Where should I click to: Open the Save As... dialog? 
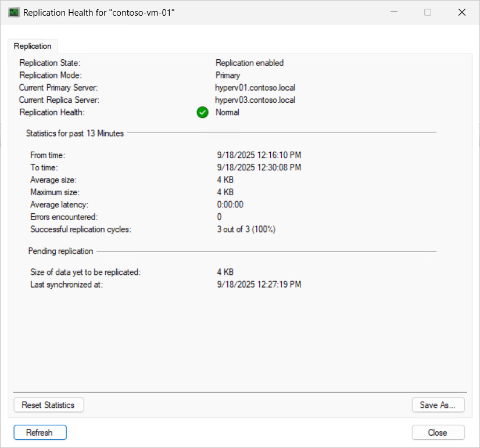pyautogui.click(x=438, y=405)
